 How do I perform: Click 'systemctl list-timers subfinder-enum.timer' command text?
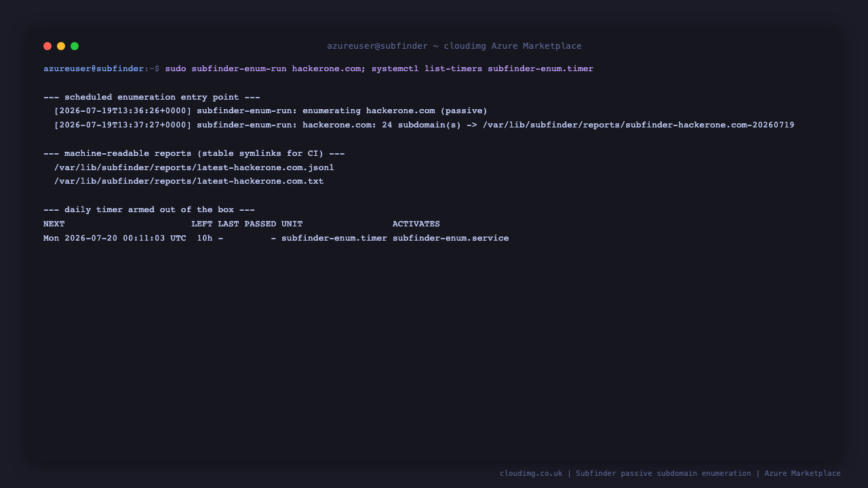click(482, 68)
